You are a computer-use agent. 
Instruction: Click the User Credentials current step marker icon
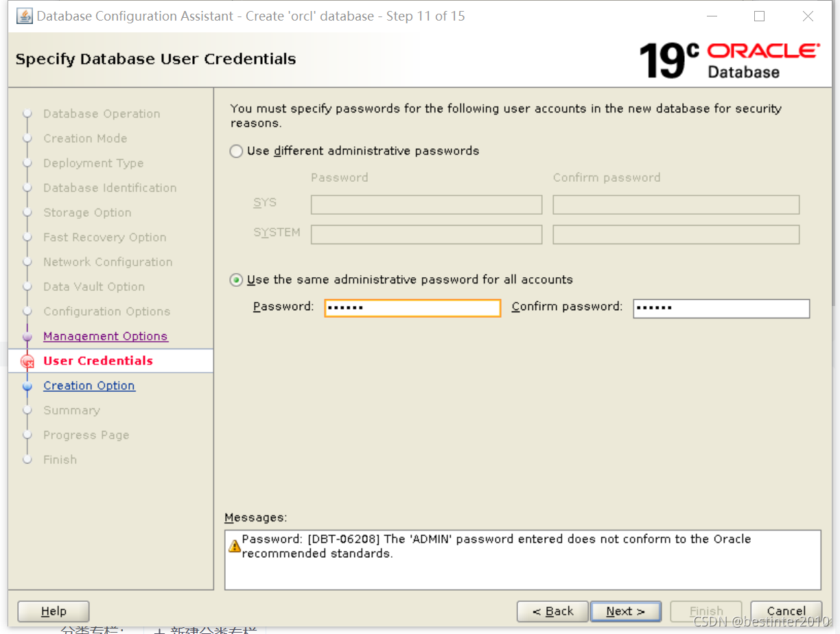(x=27, y=362)
